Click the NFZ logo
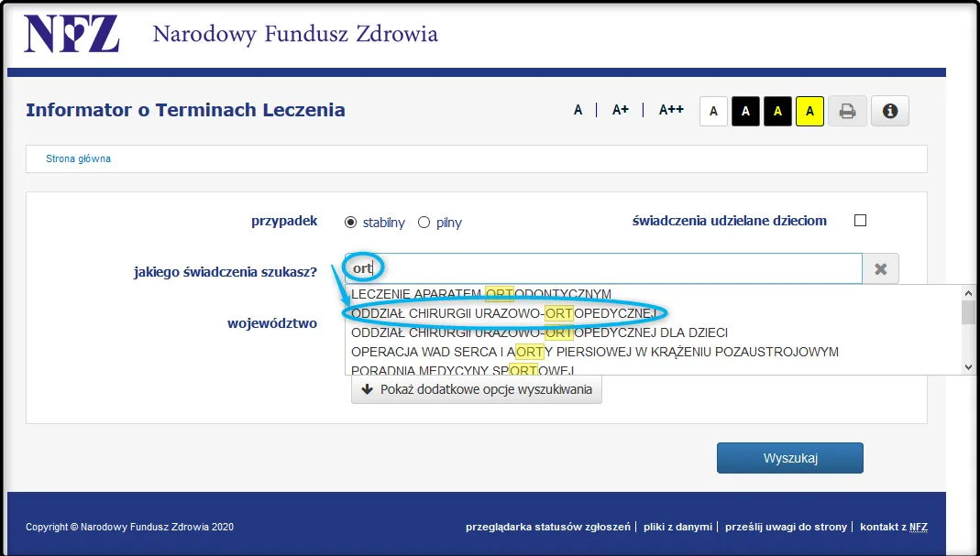The width and height of the screenshot is (980, 556). [71, 33]
